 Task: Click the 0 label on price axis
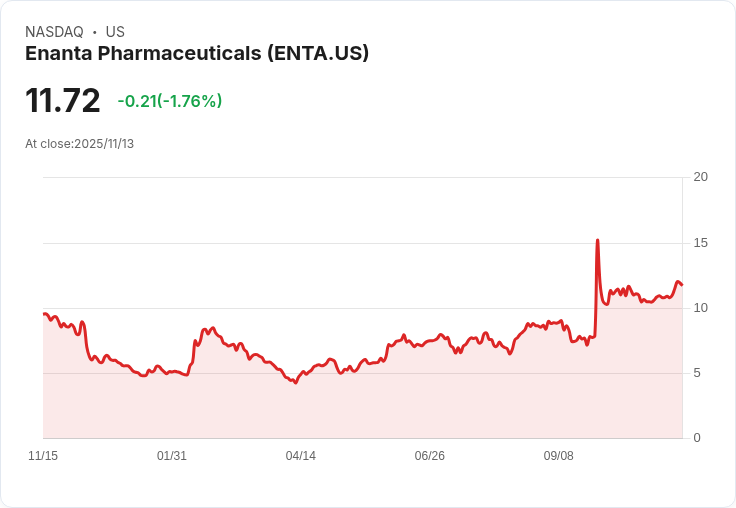tap(697, 438)
